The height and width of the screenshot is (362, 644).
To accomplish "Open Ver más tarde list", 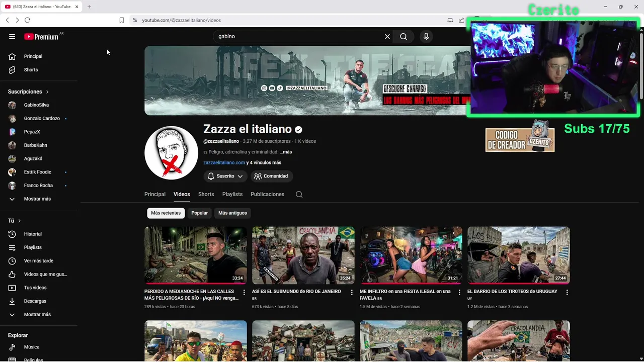I will (39, 261).
